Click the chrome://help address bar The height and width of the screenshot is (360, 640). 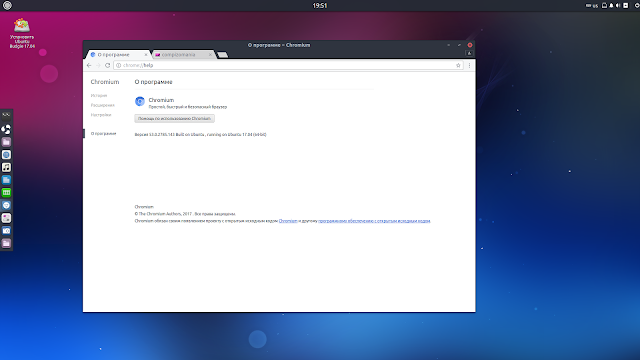coord(288,65)
